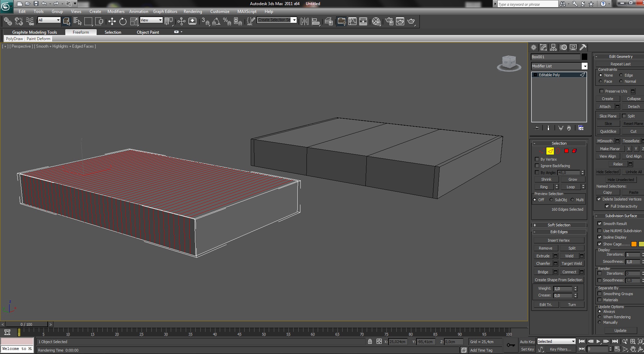Activate the Select and Uniform Scale tool
Screen dimensions: 644x354
click(134, 21)
